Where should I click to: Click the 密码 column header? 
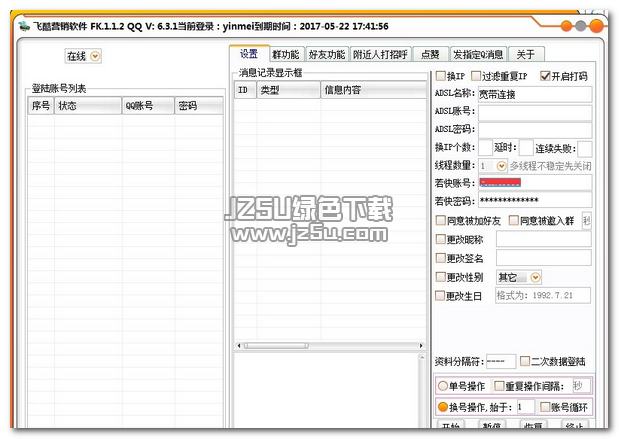(199, 106)
